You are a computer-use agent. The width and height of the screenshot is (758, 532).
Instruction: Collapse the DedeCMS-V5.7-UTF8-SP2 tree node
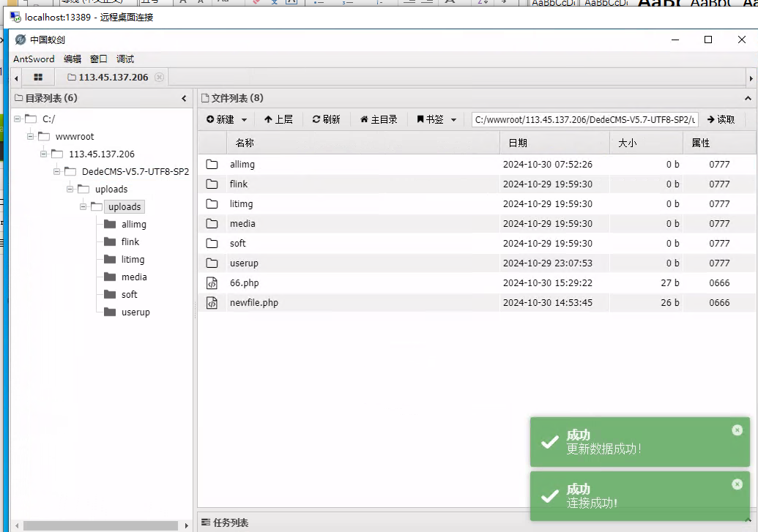56,171
